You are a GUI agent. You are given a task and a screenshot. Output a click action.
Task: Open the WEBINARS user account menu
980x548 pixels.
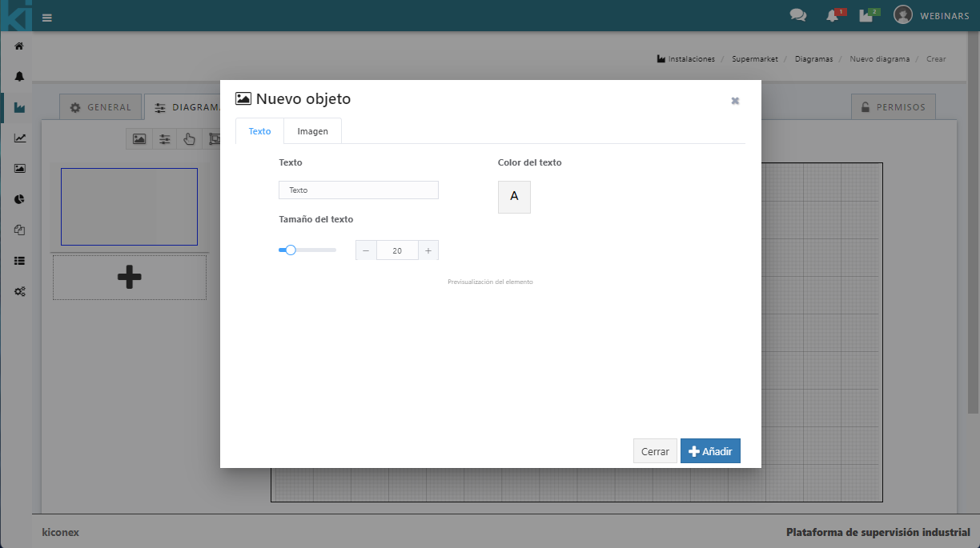point(931,15)
